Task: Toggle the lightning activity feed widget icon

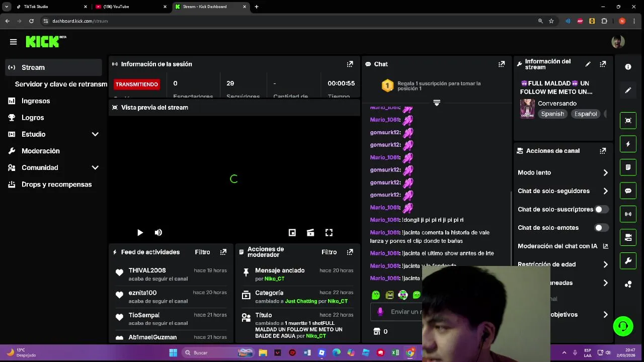Action: click(x=628, y=144)
